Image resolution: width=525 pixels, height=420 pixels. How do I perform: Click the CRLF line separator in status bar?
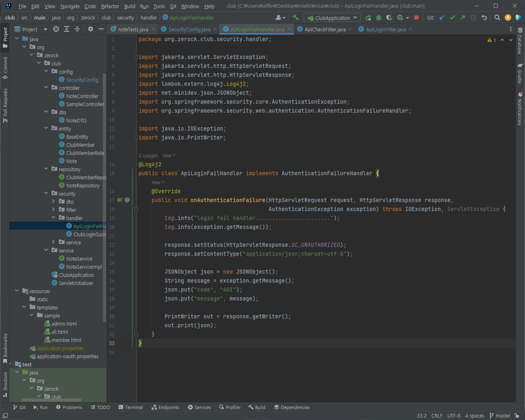click(437, 416)
